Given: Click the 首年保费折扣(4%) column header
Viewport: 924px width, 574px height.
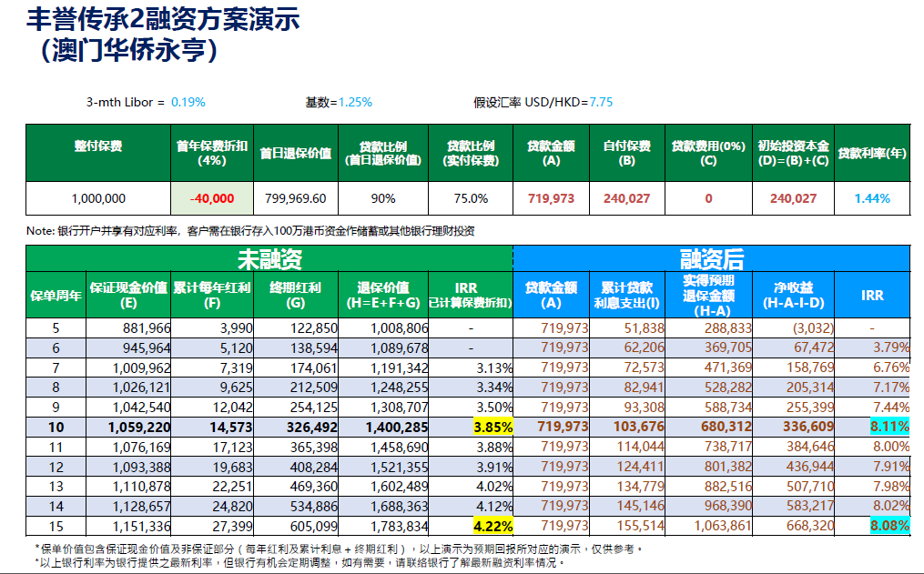Looking at the screenshot, I should 212,153.
